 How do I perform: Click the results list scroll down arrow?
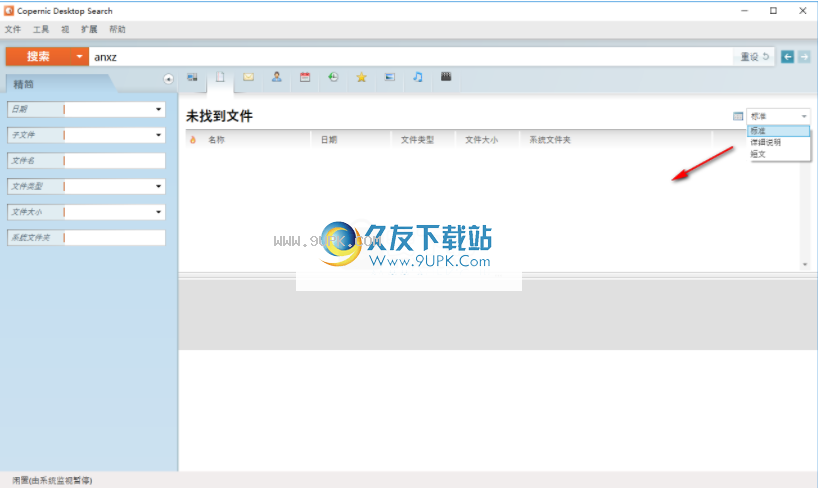point(805,264)
